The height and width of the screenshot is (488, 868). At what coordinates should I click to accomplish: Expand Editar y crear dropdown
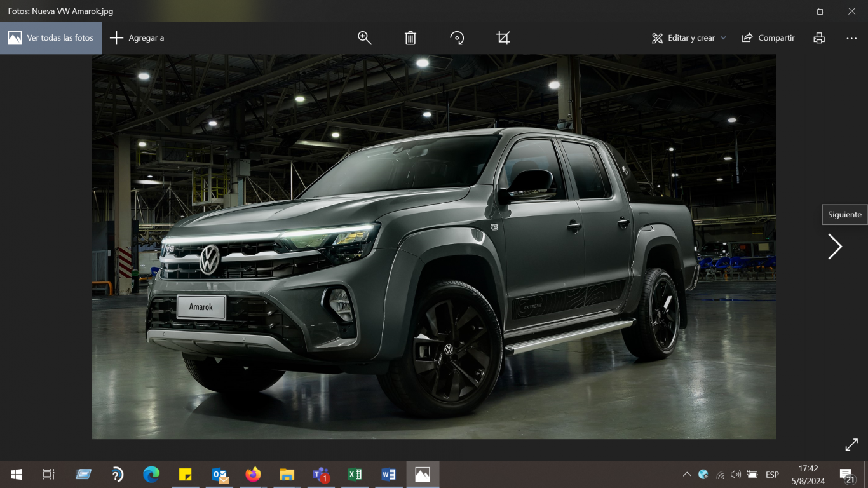click(689, 38)
